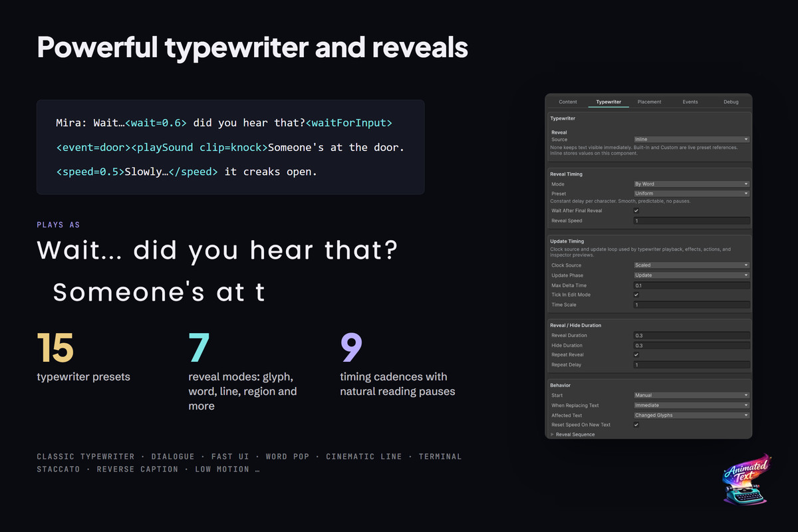Click the 'CINEMATIC LINE' preset name
This screenshot has width=798, height=532.
(x=364, y=457)
